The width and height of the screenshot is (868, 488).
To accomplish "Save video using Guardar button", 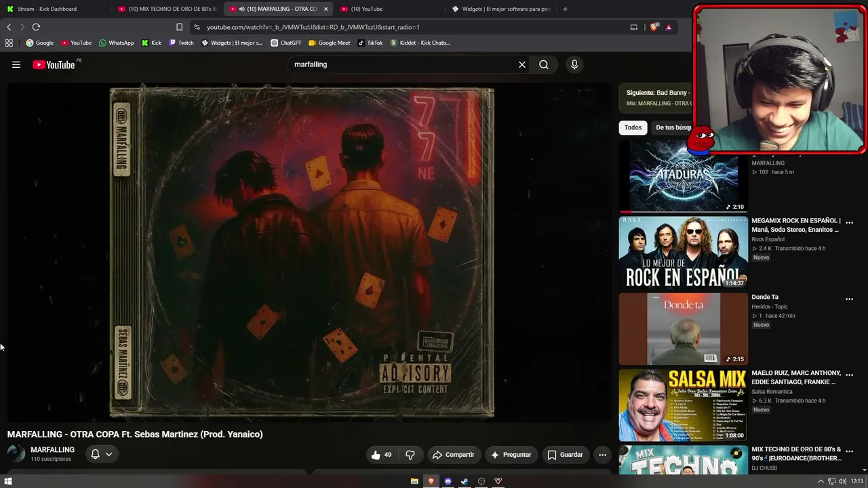I will 565,455.
